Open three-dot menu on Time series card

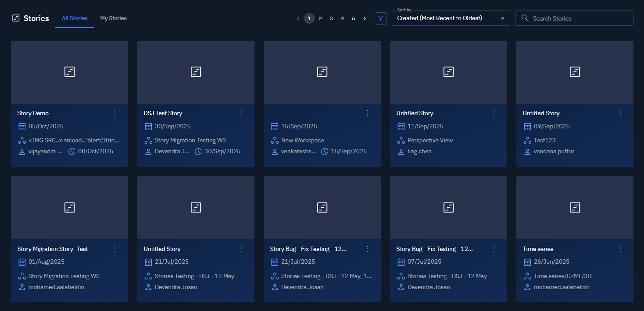[620, 249]
